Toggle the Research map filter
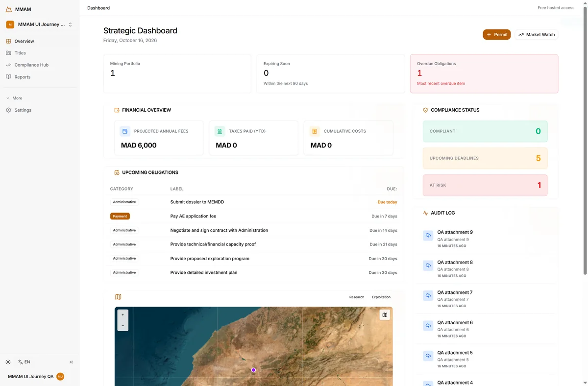Screen dimensions: 588x386 pos(357,297)
